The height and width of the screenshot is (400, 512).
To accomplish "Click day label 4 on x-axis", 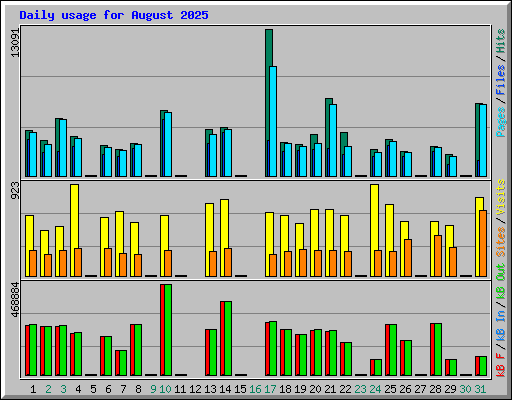I will click(78, 389).
